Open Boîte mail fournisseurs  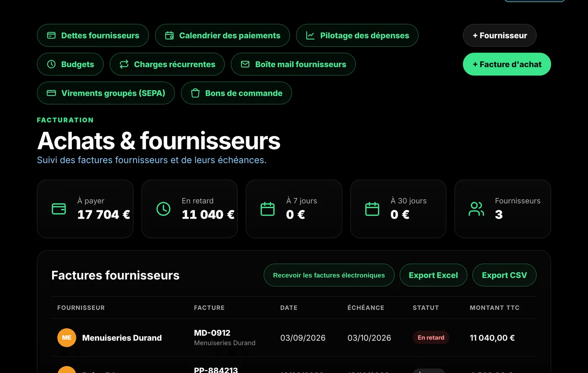[x=293, y=64]
